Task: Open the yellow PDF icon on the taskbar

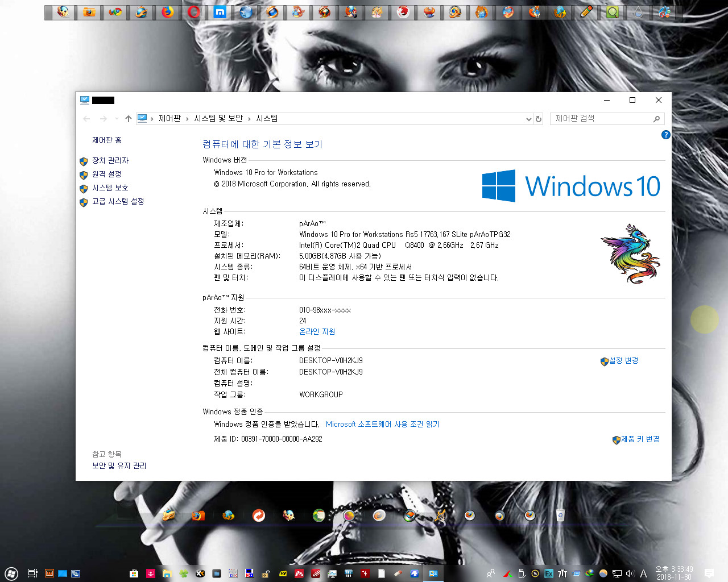Action: pyautogui.click(x=283, y=573)
